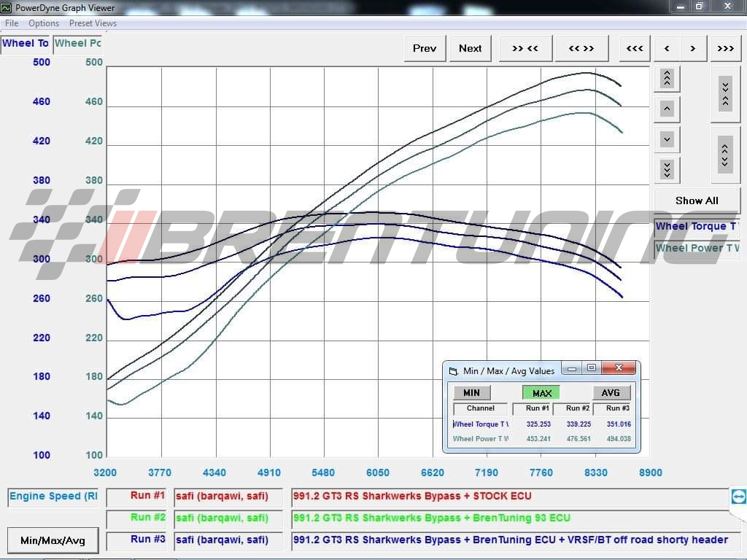
Task: Select the Run #1 label
Action: click(136, 497)
